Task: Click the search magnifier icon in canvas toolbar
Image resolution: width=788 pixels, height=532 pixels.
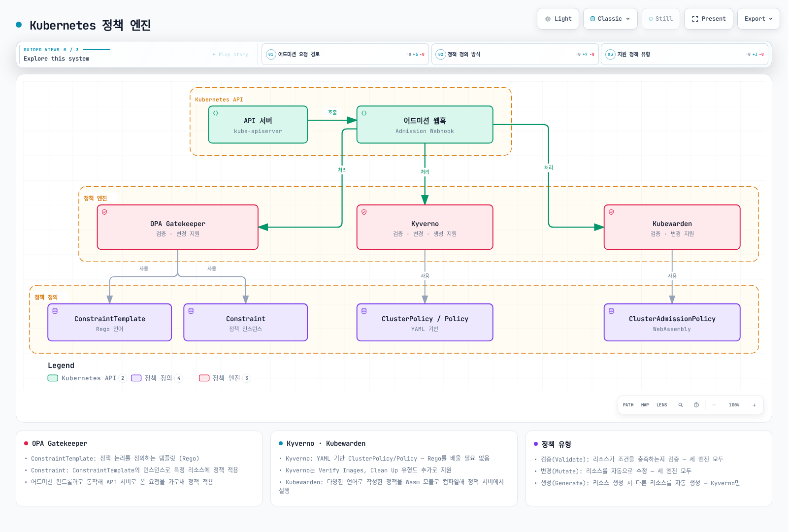Action: pyautogui.click(x=681, y=405)
